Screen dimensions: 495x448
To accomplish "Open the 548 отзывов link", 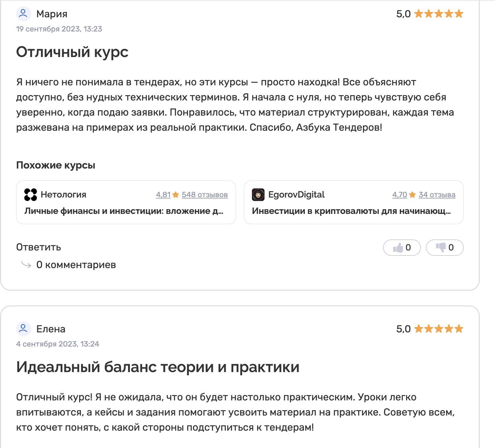I will click(x=205, y=195).
